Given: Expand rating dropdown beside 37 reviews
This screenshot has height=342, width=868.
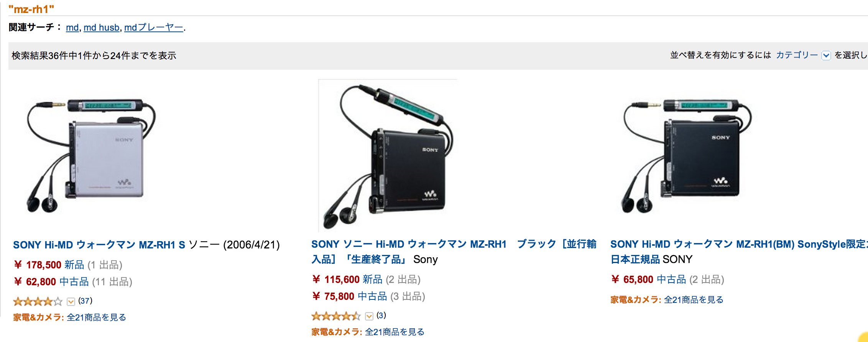Looking at the screenshot, I should pyautogui.click(x=71, y=302).
